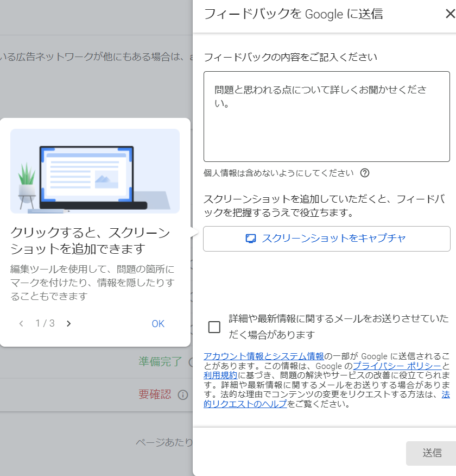
Task: Dismiss the tooltip with OK
Action: point(158,324)
